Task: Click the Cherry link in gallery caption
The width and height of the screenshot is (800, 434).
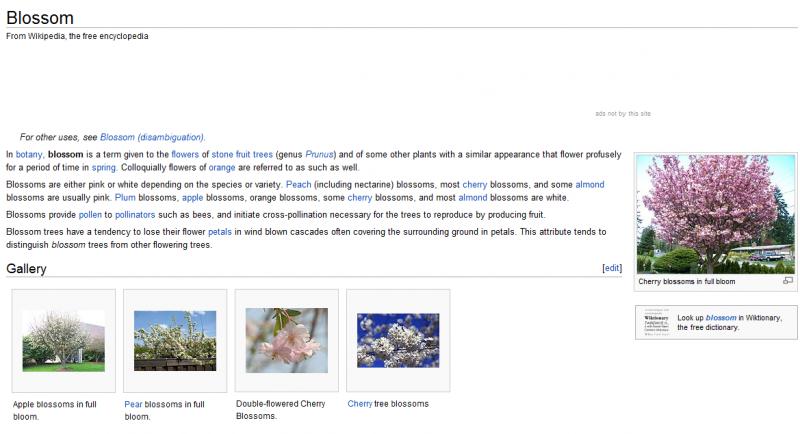Action: [x=359, y=404]
